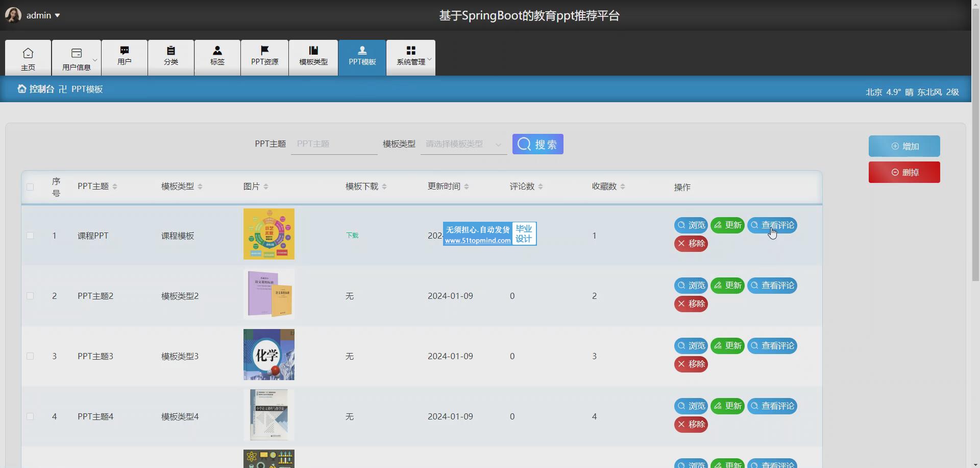Toggle the select-all header checkbox
Viewport: 980px width, 468px height.
(x=30, y=187)
